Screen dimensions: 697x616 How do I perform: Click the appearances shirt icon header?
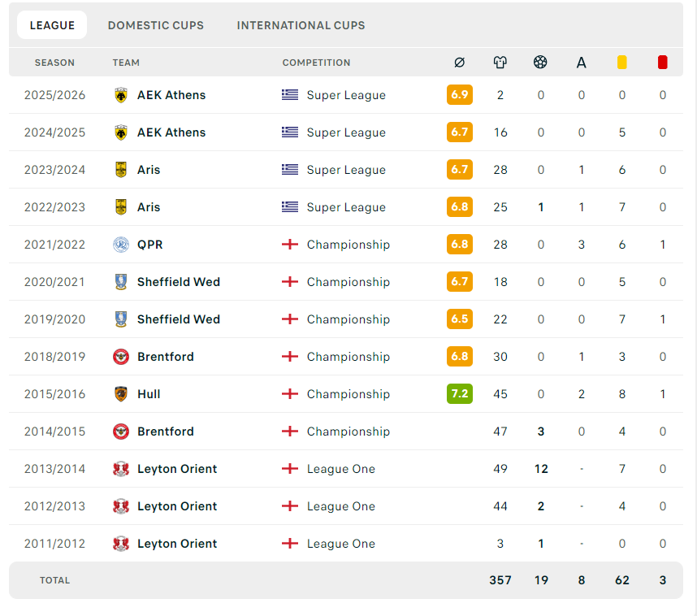tap(500, 63)
